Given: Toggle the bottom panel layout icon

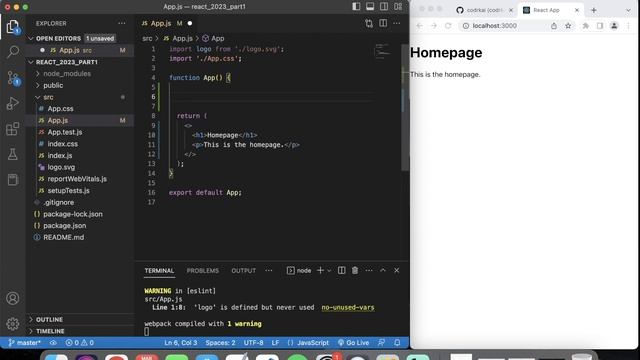Looking at the screenshot, I should coord(370,6).
